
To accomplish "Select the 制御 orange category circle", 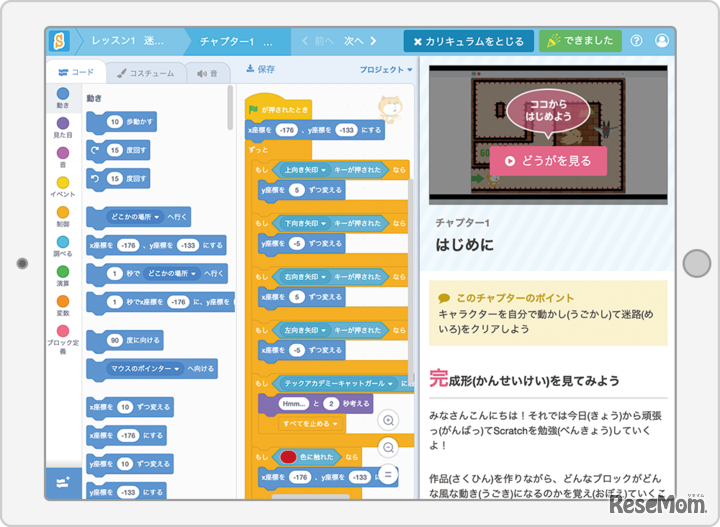I will (63, 212).
